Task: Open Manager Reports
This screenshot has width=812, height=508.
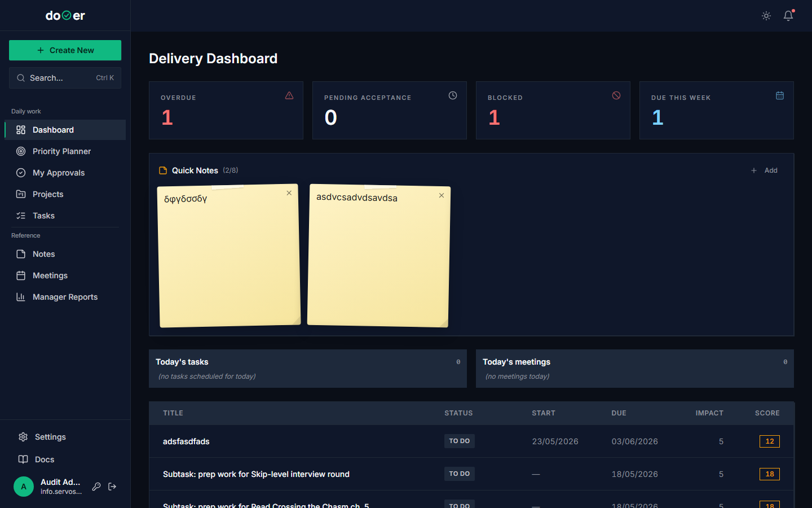Action: 65,297
